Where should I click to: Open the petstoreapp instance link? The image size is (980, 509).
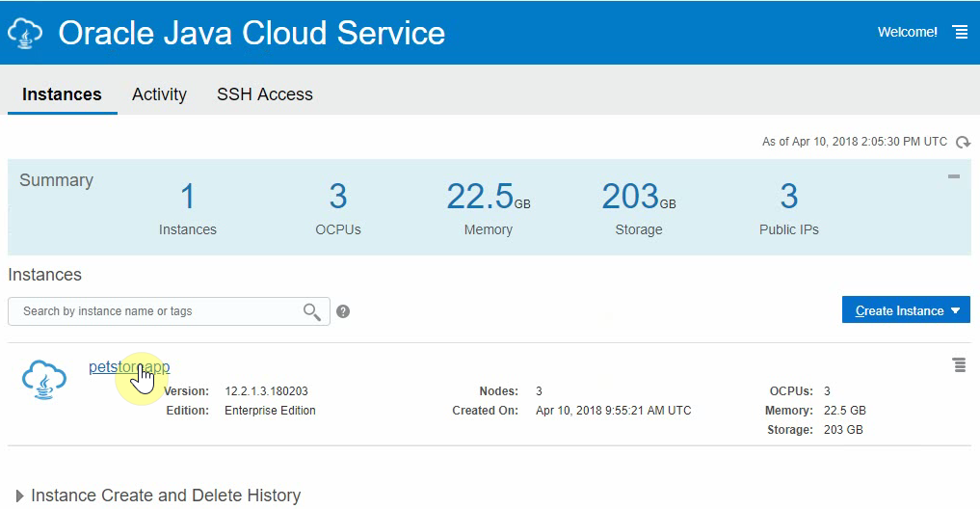point(129,367)
